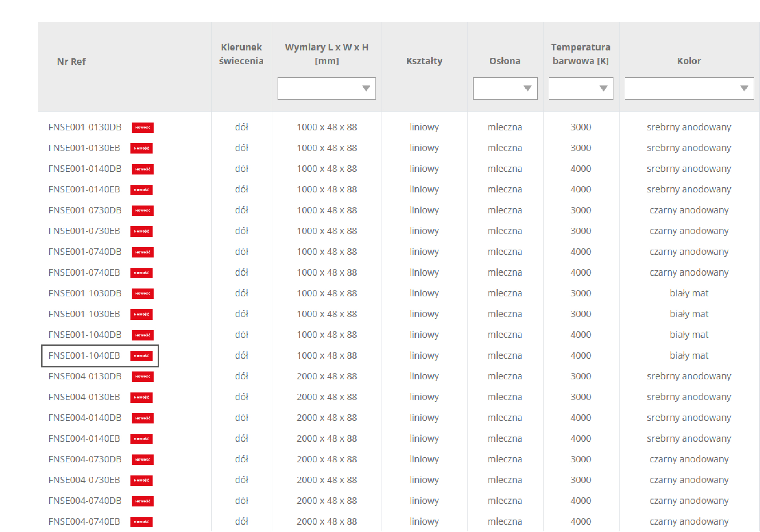Click the Nowość badge next to FNSE001-0730DB
The height and width of the screenshot is (532, 760).
pyautogui.click(x=143, y=211)
